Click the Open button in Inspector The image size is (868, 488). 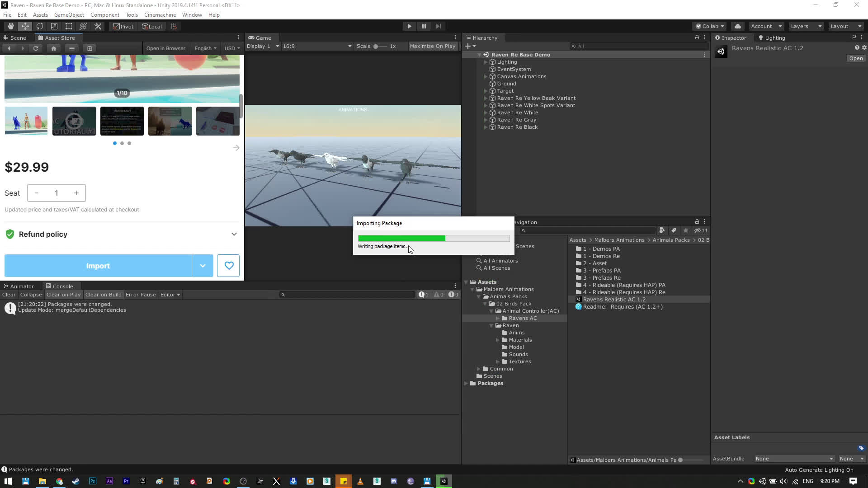[x=855, y=58]
